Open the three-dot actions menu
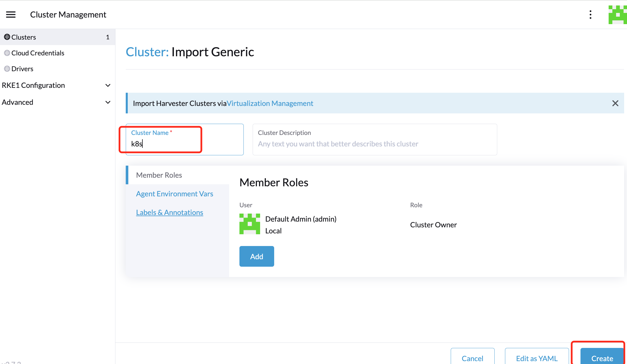This screenshot has width=627, height=364. (590, 14)
